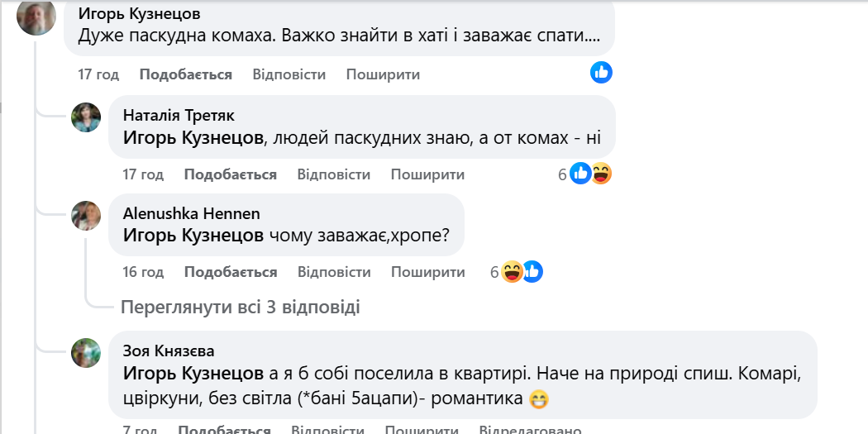
Task: Reply to Alenushka Hennen's comment
Action: click(334, 272)
